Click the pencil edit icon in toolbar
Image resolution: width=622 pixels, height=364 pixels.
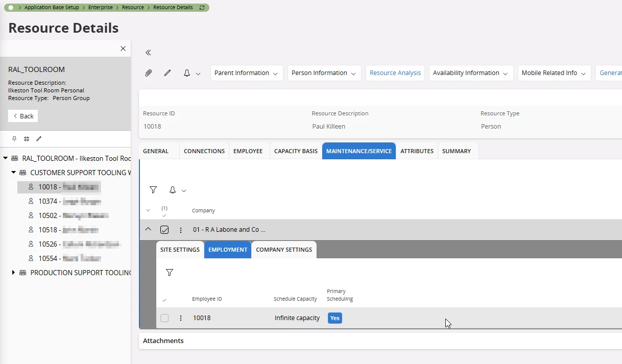(x=168, y=73)
